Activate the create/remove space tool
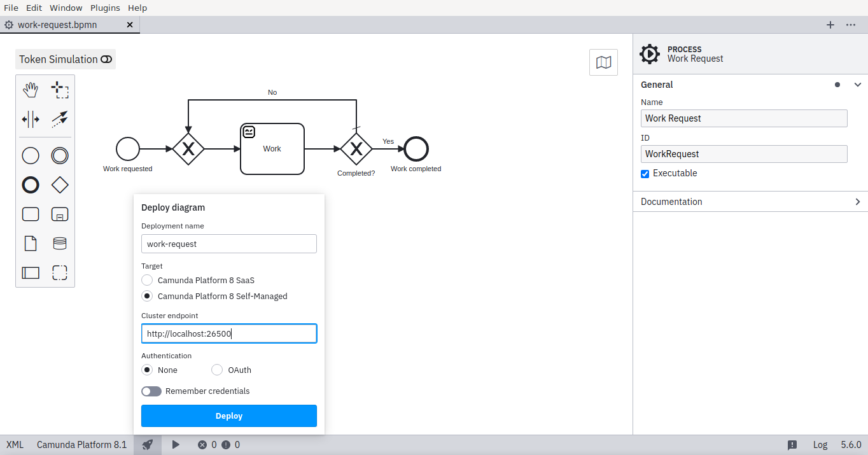This screenshot has height=455, width=868. coord(31,119)
